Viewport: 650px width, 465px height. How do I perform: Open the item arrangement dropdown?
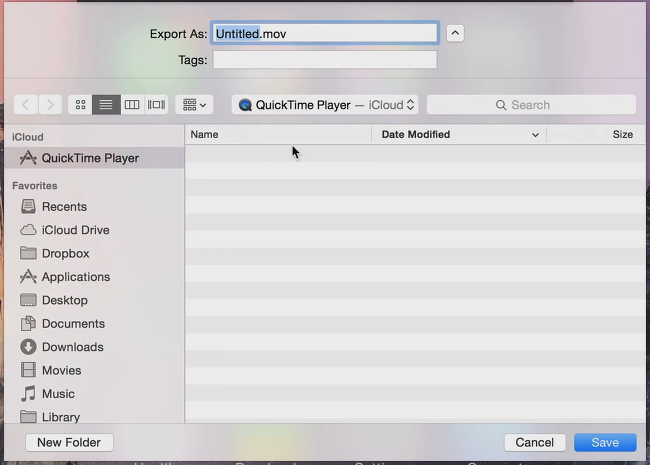[x=194, y=105]
